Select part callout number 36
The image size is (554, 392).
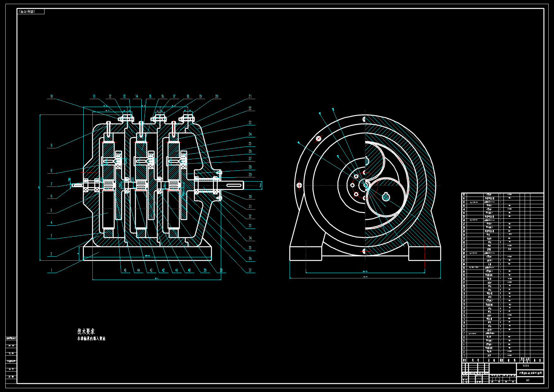point(250,259)
